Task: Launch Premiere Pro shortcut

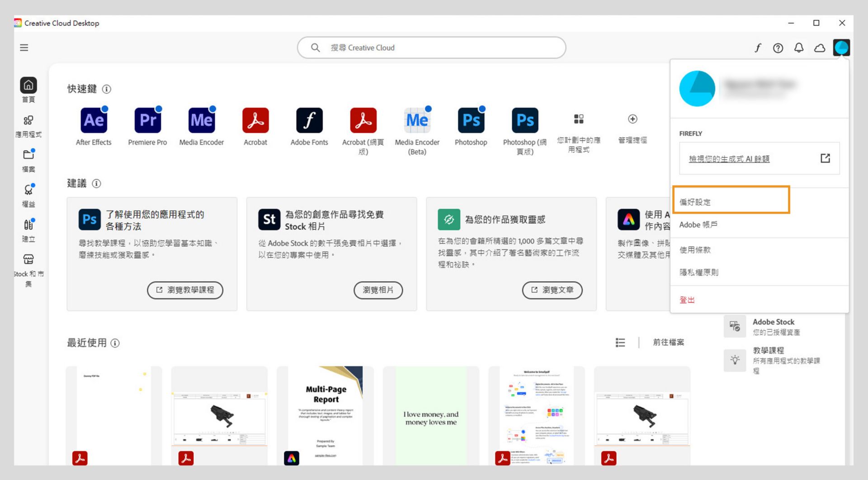Action: click(147, 127)
